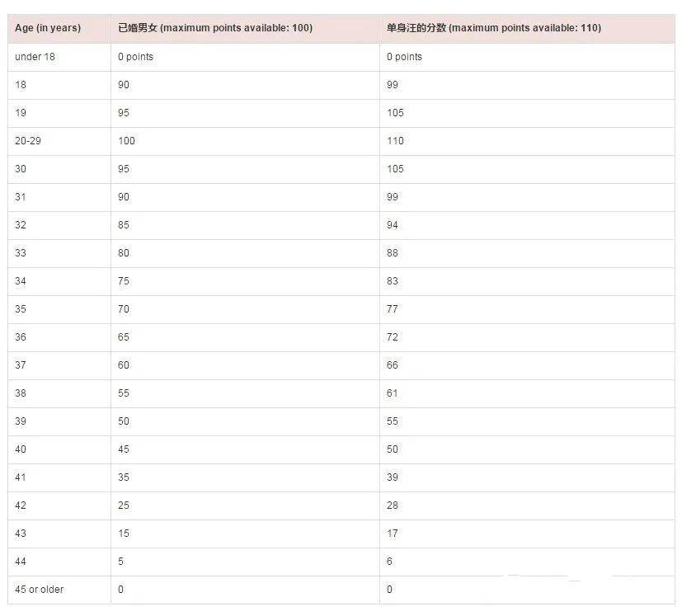Click the age 40 row label
The height and width of the screenshot is (616, 682).
click(21, 449)
